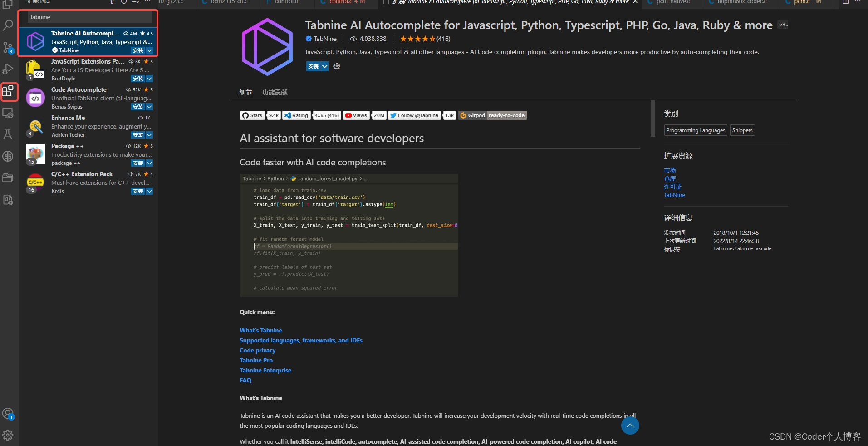Screen dimensions: 868x446
Task: Click the 仓库 repository link in the sidebar
Action: point(669,178)
